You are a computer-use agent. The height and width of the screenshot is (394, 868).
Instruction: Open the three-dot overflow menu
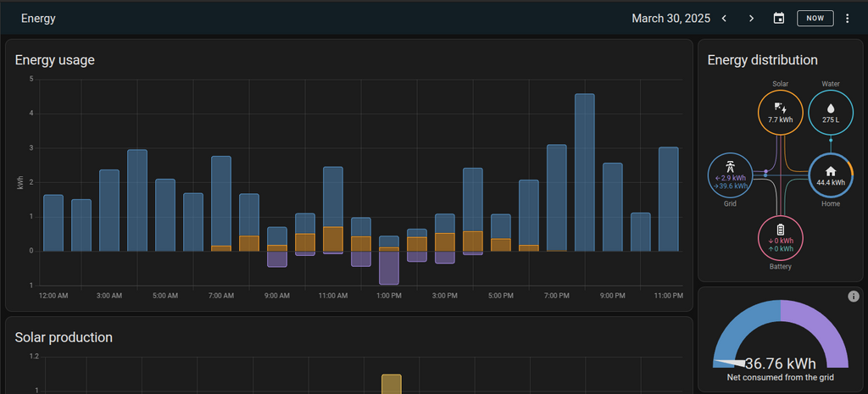click(847, 19)
